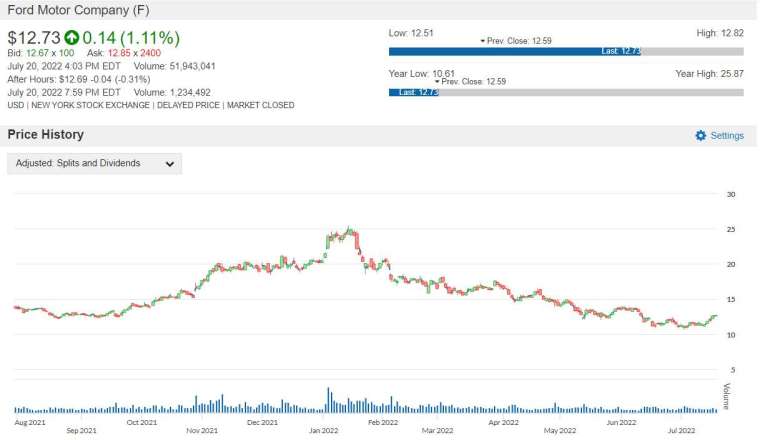Viewport: 760px width, 440px height.
Task: Click the Year High: 25.87 label
Action: pos(710,74)
